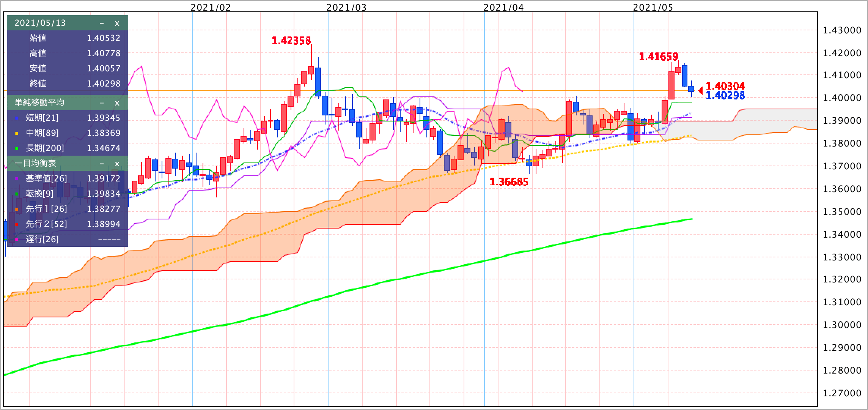Click the blue 1.40298 price label
Screen dimensions: 868x410
(x=725, y=95)
